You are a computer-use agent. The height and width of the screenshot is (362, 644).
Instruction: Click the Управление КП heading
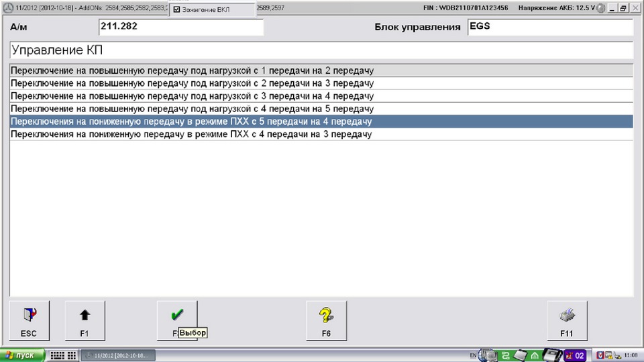point(57,50)
